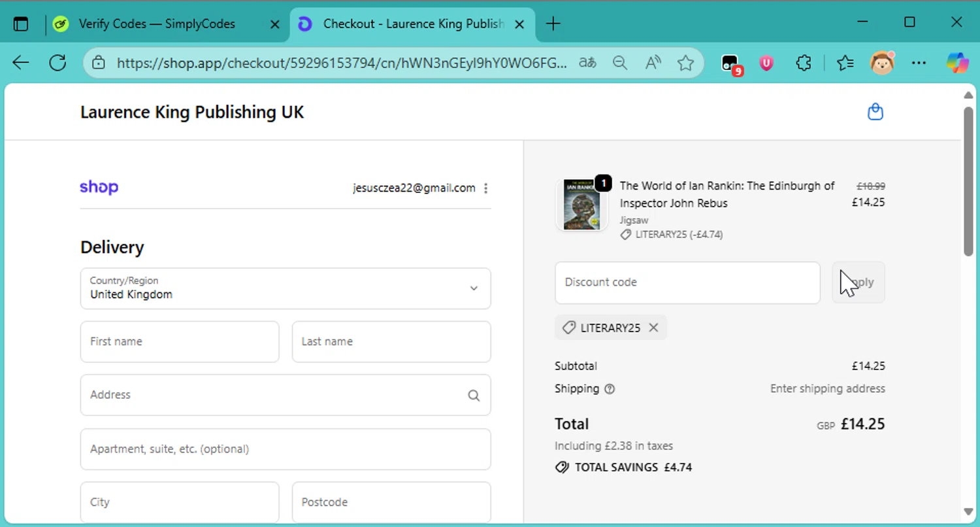Click the shipping info question mark icon

[x=610, y=389]
